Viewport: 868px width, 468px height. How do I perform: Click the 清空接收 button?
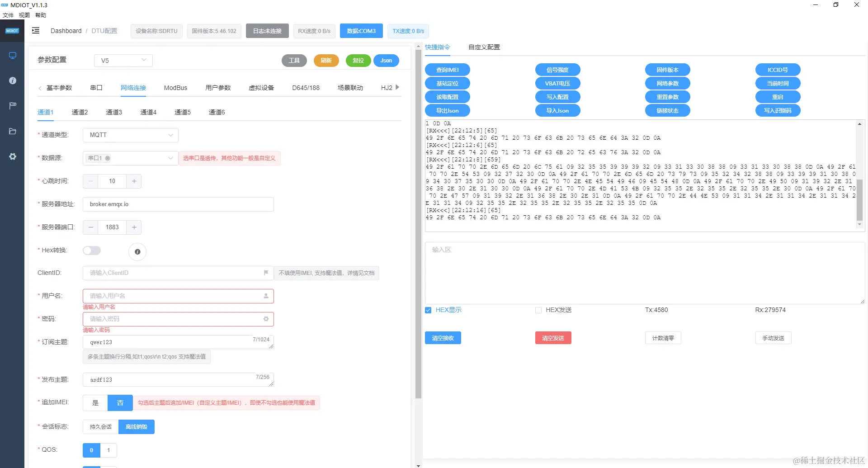coord(443,338)
